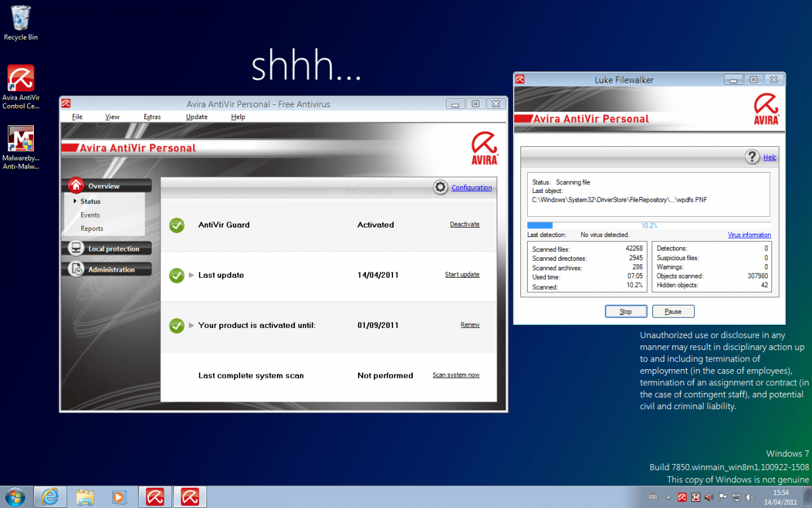Click the Start update link

[x=462, y=274]
